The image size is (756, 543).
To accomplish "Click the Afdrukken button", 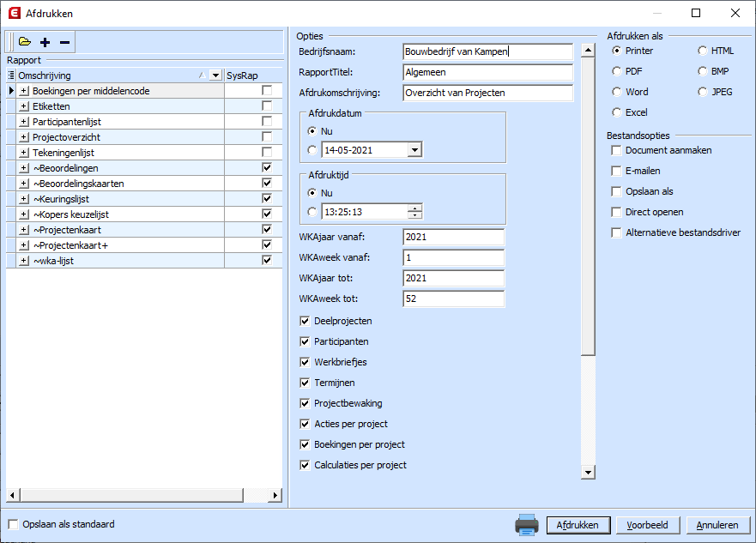I will click(x=578, y=525).
